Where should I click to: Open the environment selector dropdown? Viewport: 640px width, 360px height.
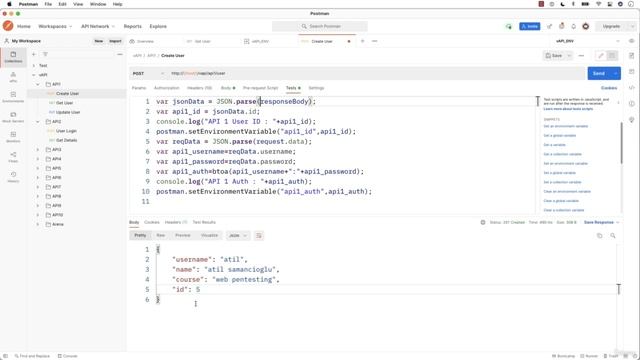click(x=588, y=41)
